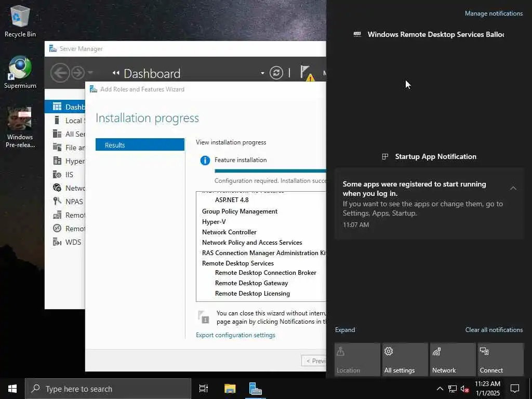Click taskbar search box

[108, 389]
